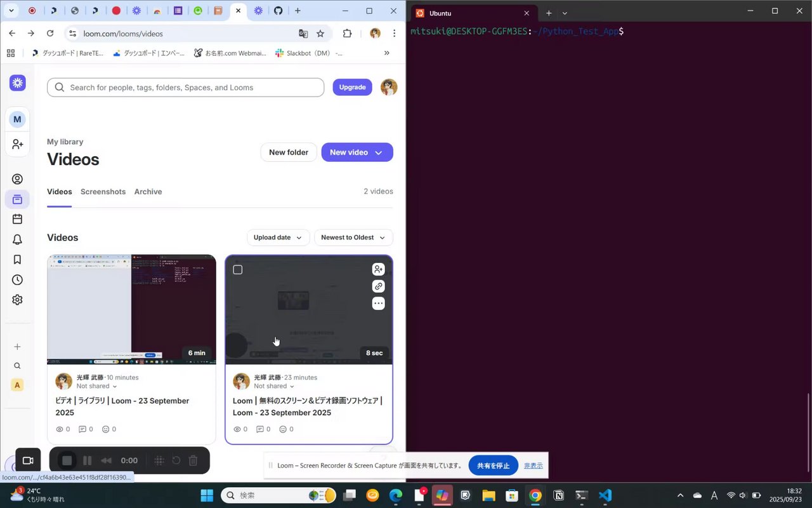The height and width of the screenshot is (508, 812).
Task: Click the New folder button
Action: click(289, 152)
